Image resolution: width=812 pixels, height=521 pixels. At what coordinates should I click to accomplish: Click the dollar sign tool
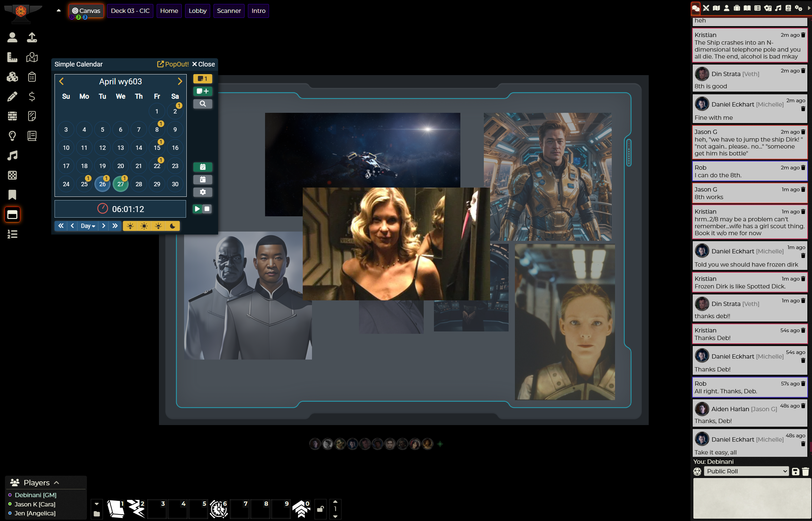(x=32, y=97)
